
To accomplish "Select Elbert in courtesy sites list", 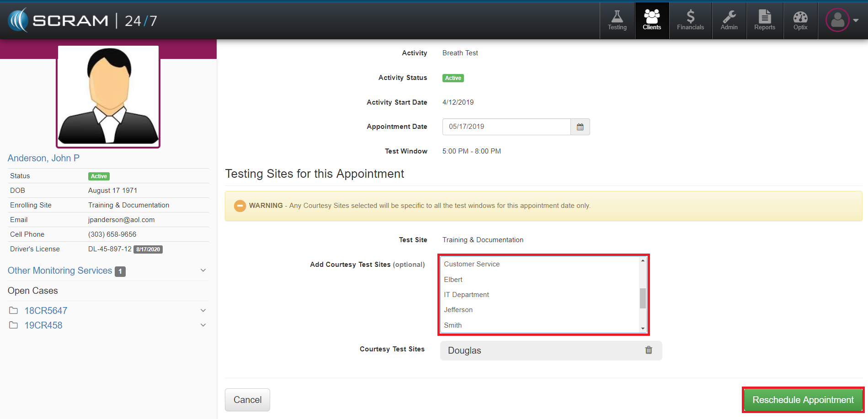I will 453,280.
